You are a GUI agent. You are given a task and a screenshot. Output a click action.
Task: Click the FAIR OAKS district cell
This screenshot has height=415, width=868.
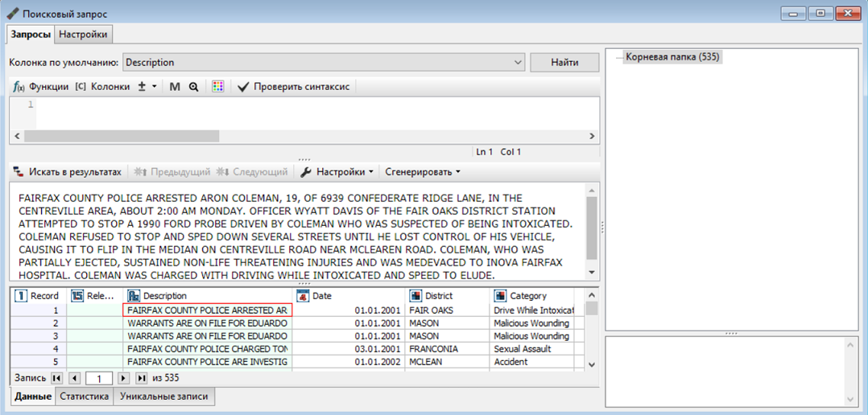click(448, 310)
